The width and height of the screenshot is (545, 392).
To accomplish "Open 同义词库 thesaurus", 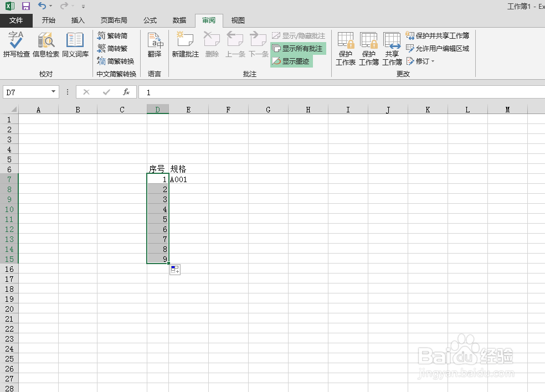I will (75, 44).
